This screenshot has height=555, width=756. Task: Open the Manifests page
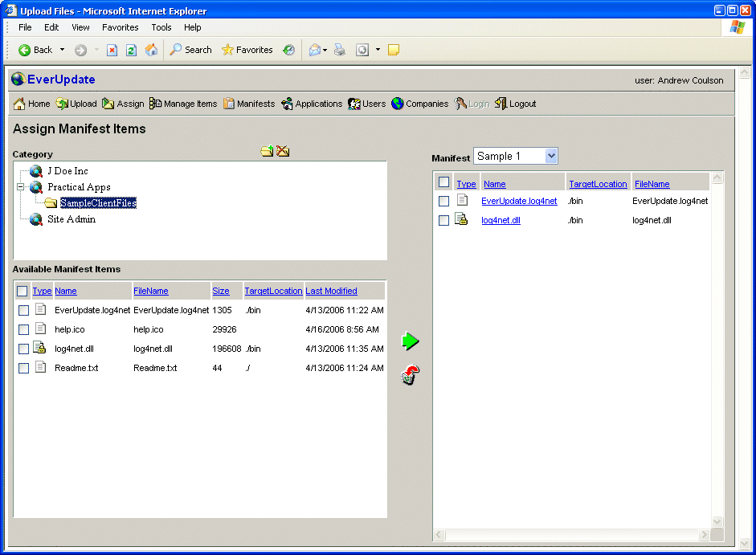click(x=249, y=104)
